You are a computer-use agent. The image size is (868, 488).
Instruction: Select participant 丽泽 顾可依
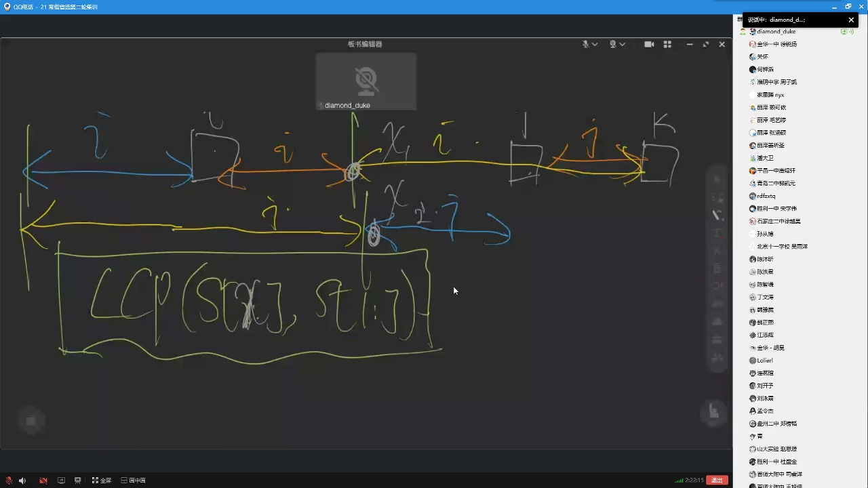tap(771, 107)
